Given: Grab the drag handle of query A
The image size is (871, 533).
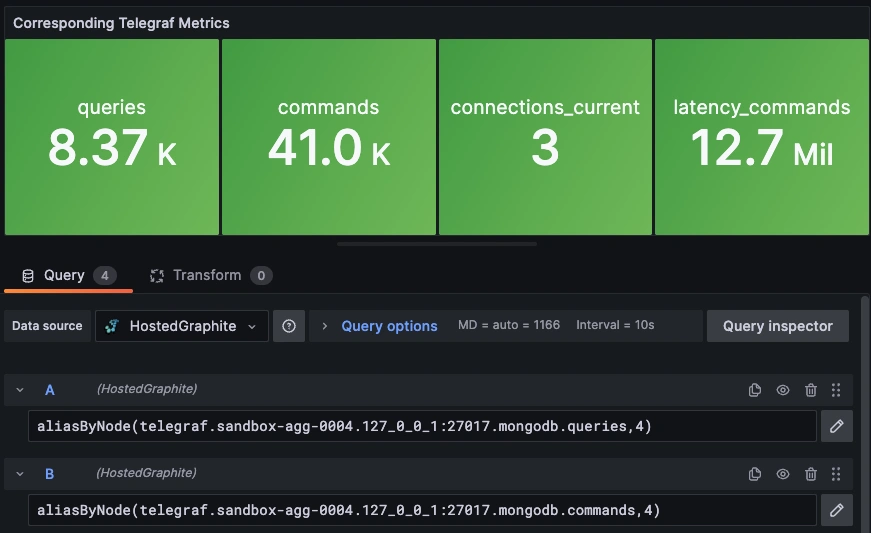Looking at the screenshot, I should pyautogui.click(x=836, y=390).
